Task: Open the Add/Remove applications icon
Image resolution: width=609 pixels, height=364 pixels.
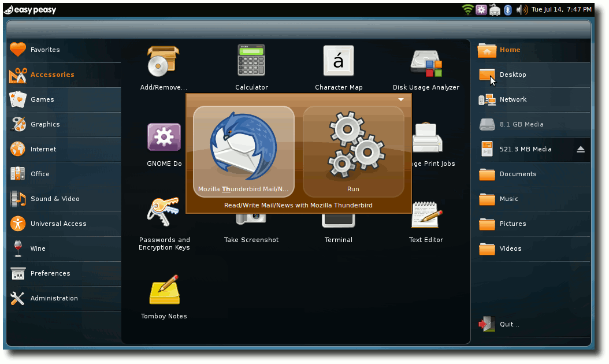Action: pyautogui.click(x=164, y=61)
